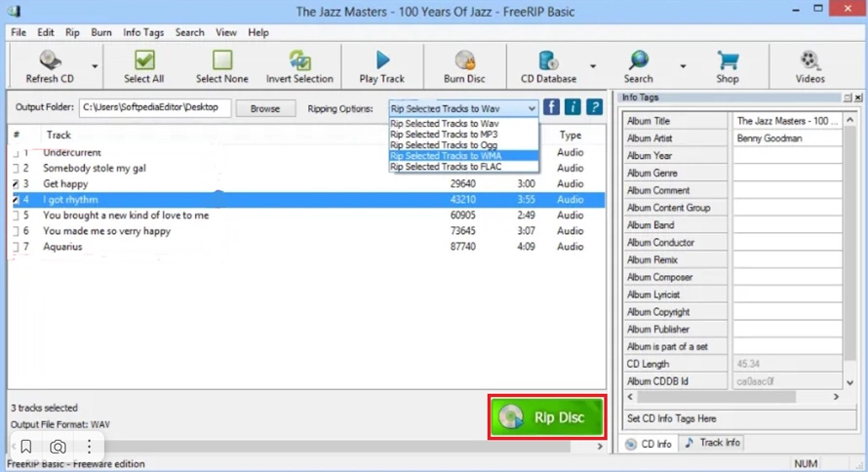
Task: Open the three-dot more options icon
Action: [89, 446]
